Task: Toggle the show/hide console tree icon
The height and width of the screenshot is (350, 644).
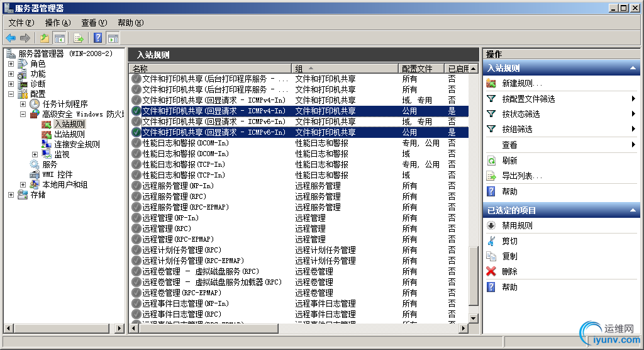Action: click(60, 38)
